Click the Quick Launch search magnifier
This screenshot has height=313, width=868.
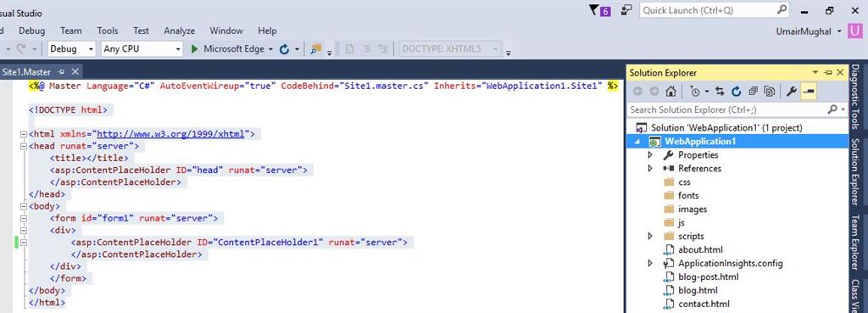coord(782,10)
